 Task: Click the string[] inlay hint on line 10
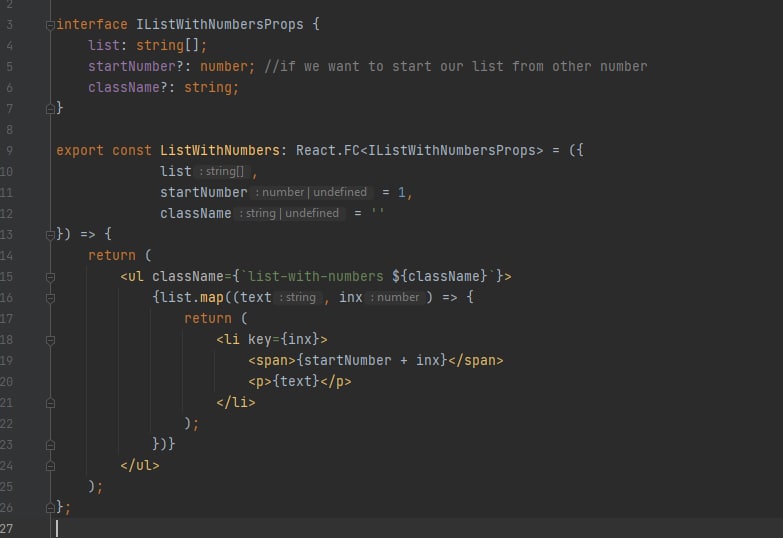coord(222,171)
